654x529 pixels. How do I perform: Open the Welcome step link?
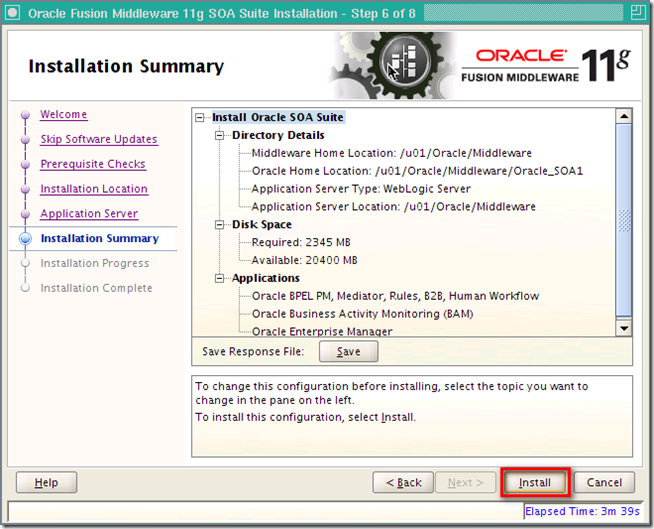63,114
